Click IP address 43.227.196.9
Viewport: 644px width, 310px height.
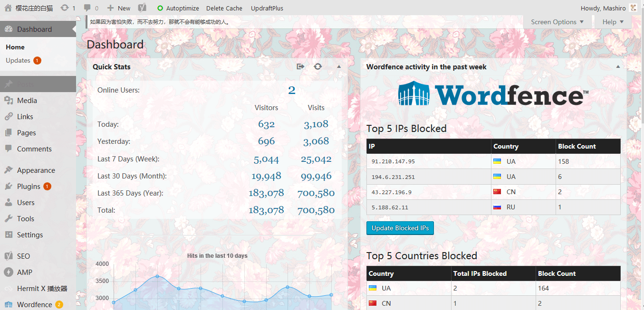[392, 192]
